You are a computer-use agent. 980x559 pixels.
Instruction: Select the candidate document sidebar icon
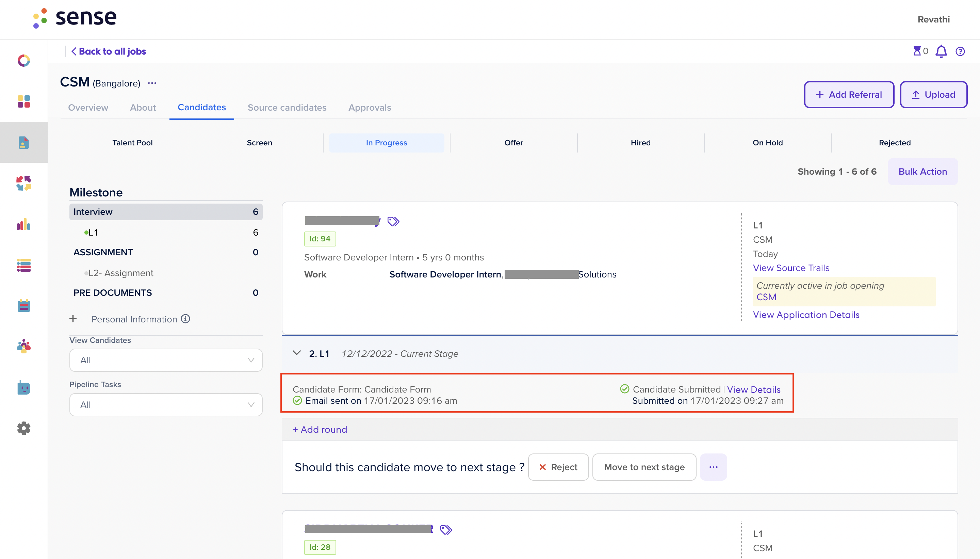coord(24,142)
